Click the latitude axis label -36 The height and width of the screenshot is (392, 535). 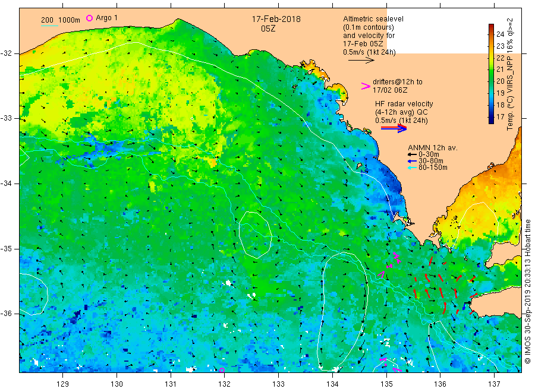6,313
